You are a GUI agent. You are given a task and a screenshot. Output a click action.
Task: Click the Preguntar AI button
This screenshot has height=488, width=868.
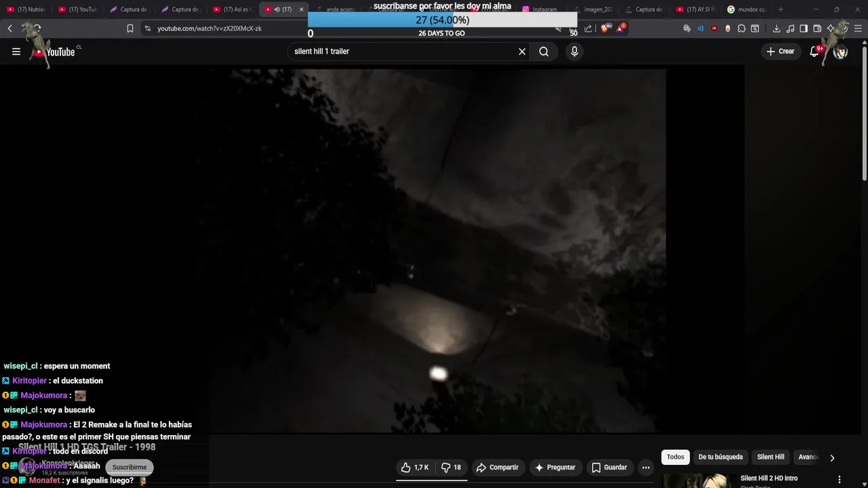tap(555, 468)
